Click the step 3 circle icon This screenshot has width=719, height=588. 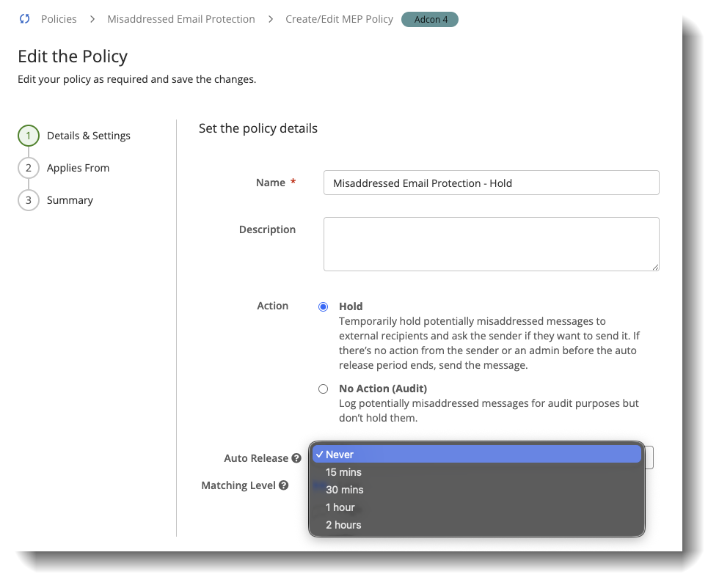[29, 200]
